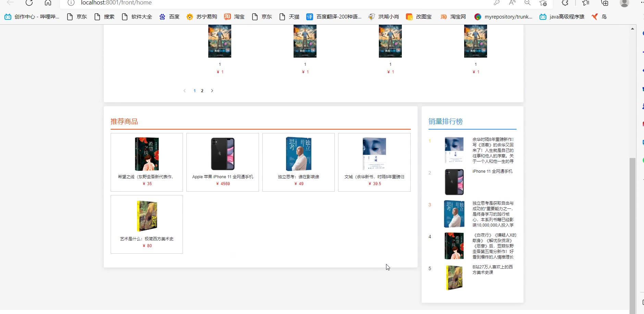Open rank 5 art book image in sales ranking
The image size is (644, 314).
pyautogui.click(x=454, y=278)
